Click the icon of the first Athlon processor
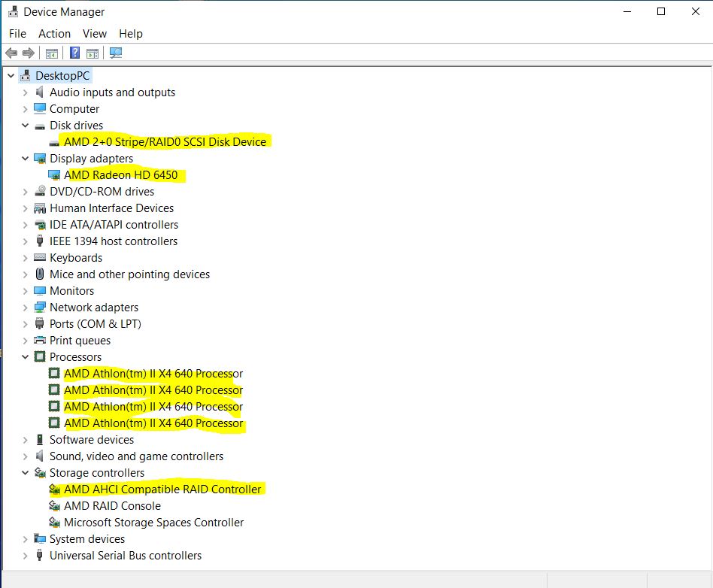 pyautogui.click(x=54, y=374)
